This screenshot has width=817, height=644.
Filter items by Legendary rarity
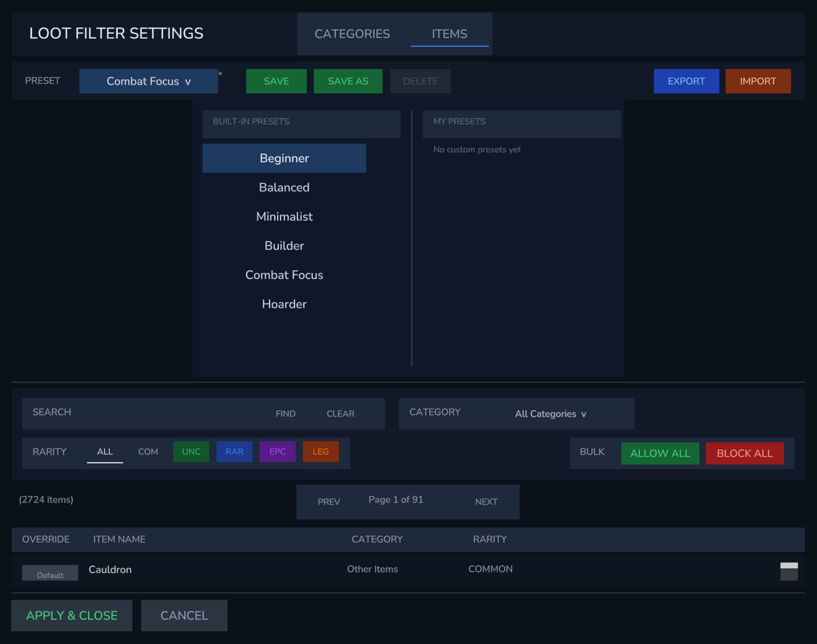[x=320, y=452]
